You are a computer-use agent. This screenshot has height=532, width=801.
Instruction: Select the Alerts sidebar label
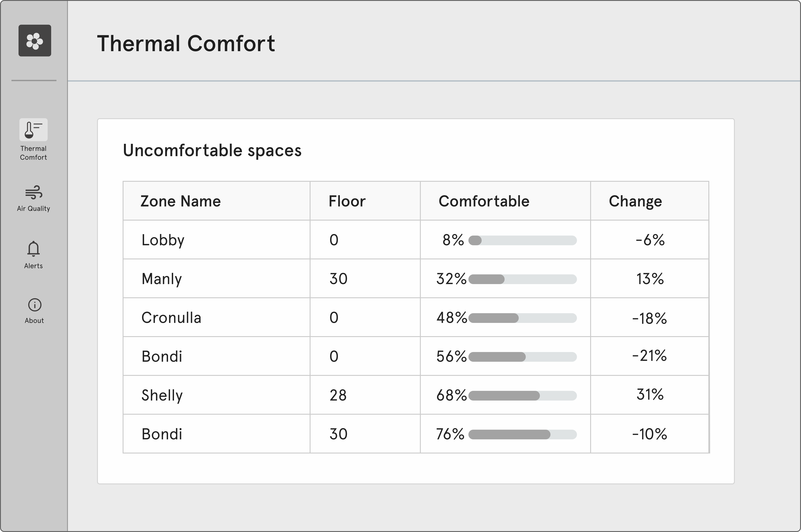click(x=34, y=266)
